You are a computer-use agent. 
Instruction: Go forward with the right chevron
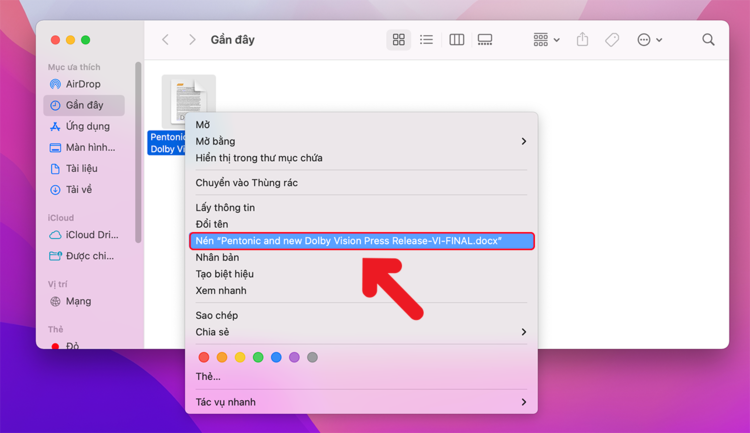[192, 40]
